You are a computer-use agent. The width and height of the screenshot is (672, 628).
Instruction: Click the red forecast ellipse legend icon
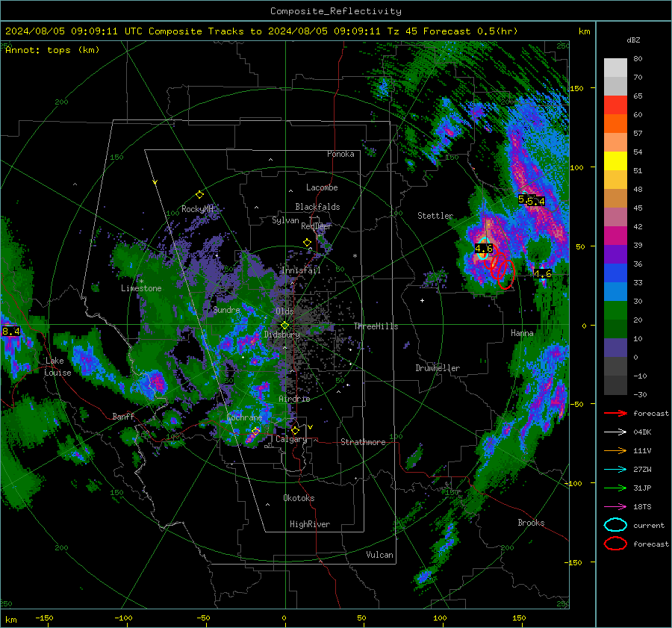[615, 544]
